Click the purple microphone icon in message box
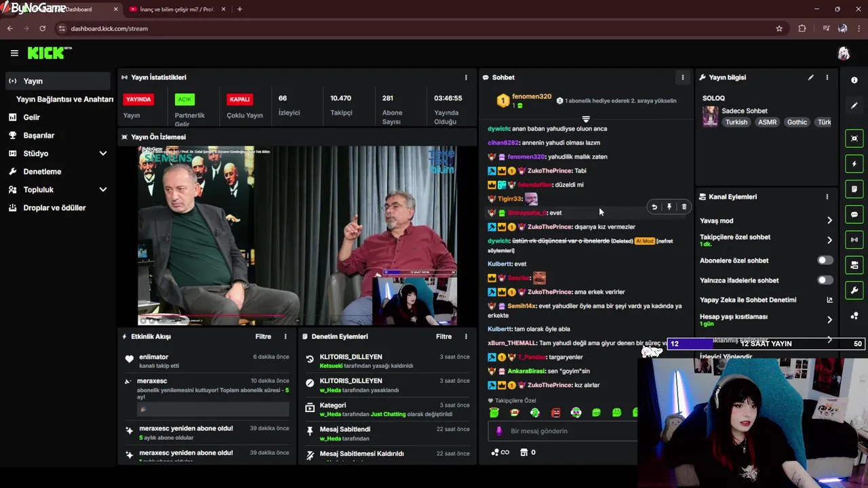The height and width of the screenshot is (488, 868). tap(499, 431)
